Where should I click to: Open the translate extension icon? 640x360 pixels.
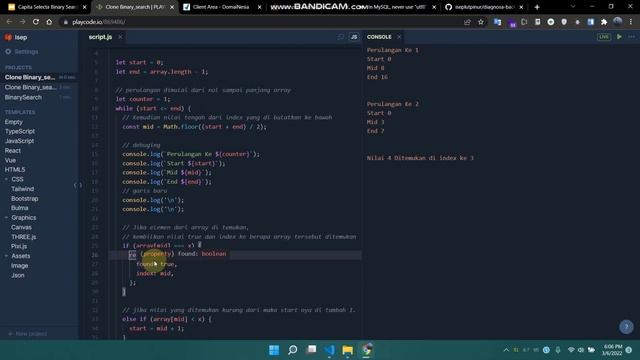coord(497,22)
